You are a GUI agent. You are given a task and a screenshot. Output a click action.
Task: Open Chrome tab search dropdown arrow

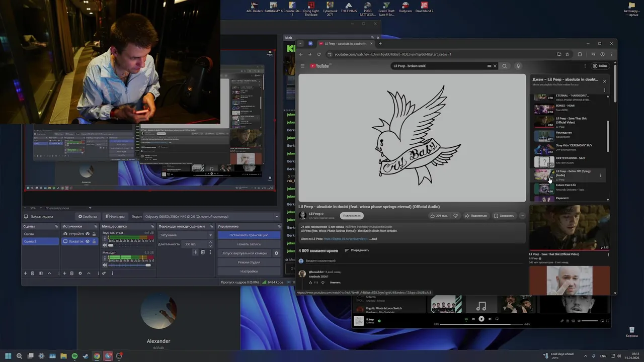[300, 43]
